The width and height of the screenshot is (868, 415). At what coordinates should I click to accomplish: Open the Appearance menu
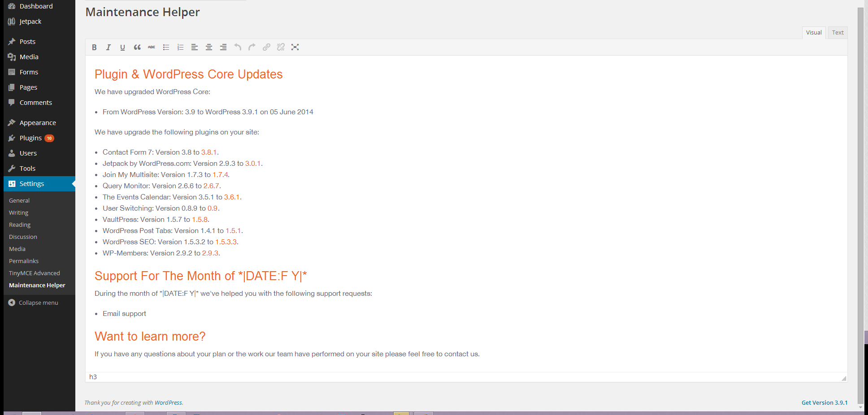tap(39, 123)
